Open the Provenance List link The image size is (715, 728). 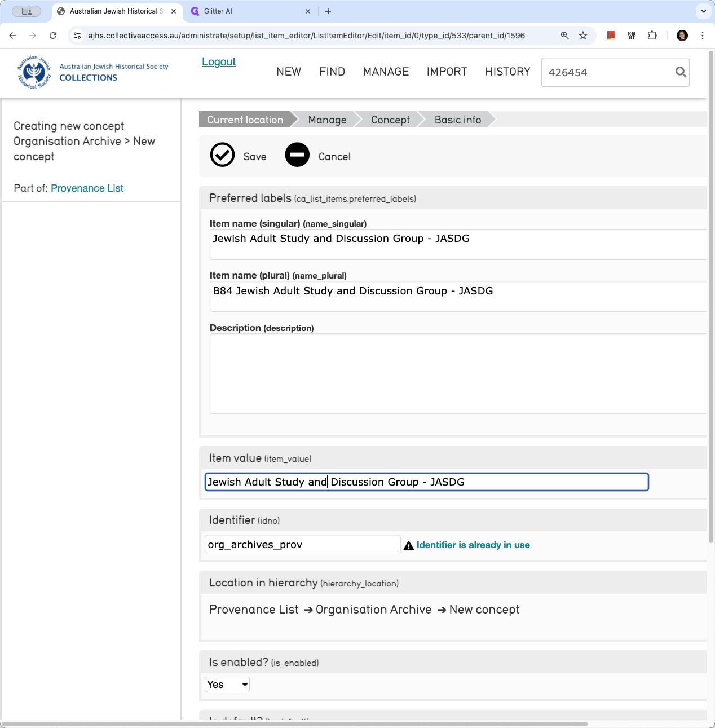(x=87, y=188)
